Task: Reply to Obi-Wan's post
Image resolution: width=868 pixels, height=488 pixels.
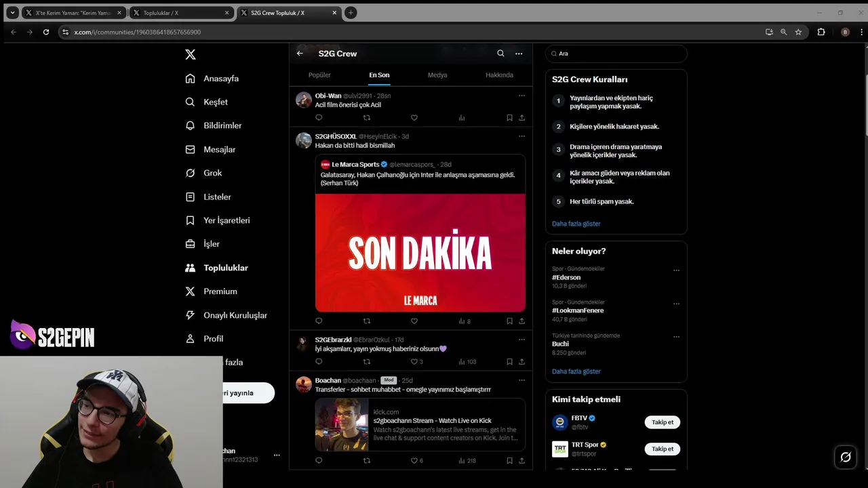Action: tap(319, 117)
